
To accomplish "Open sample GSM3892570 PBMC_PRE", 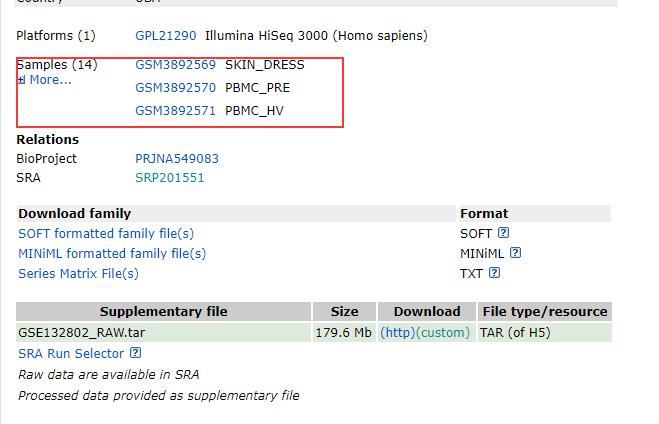I will tap(175, 88).
